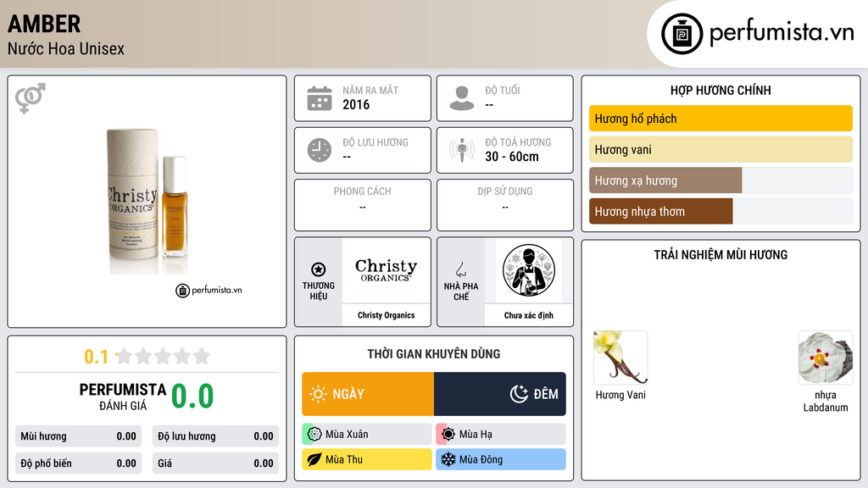
Task: Click the Độ phổ biến score row
Action: pyautogui.click(x=78, y=463)
